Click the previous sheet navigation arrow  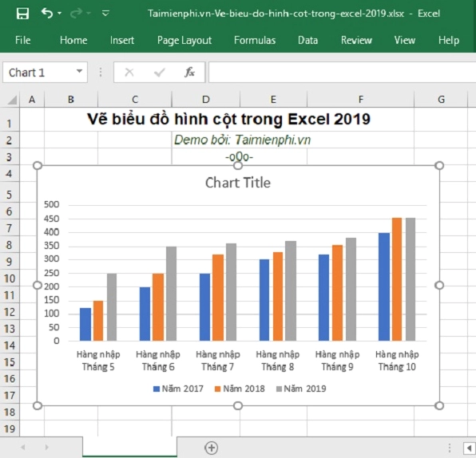23,447
